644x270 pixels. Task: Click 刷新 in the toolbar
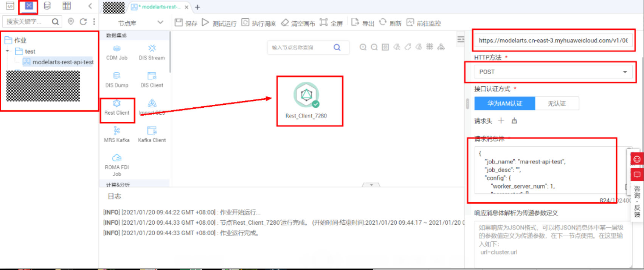coord(390,23)
